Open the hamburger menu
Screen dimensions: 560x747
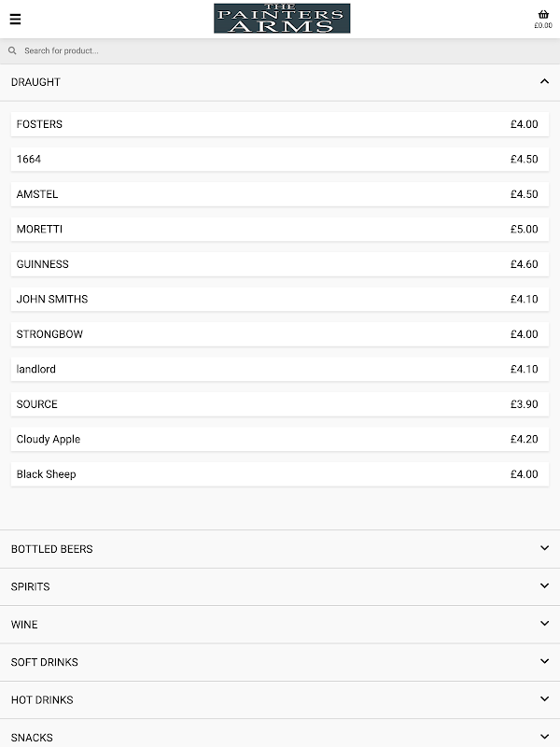pyautogui.click(x=15, y=19)
